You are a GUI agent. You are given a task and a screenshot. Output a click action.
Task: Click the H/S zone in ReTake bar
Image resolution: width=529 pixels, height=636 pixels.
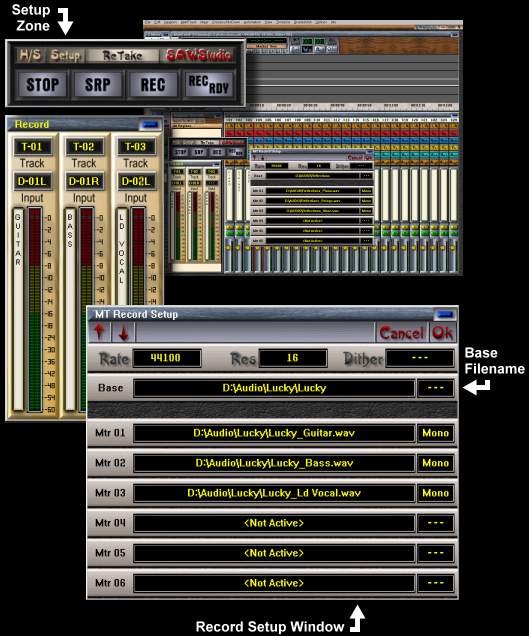pos(30,55)
